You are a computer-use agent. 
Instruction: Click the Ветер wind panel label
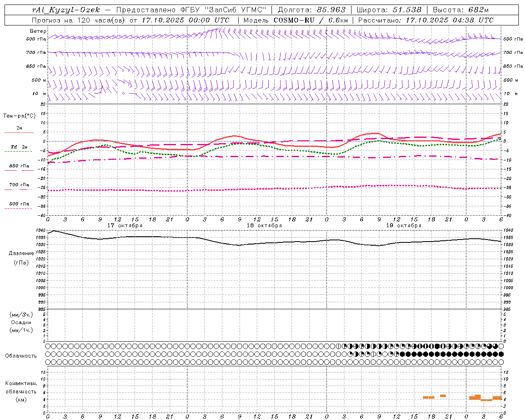tap(38, 31)
